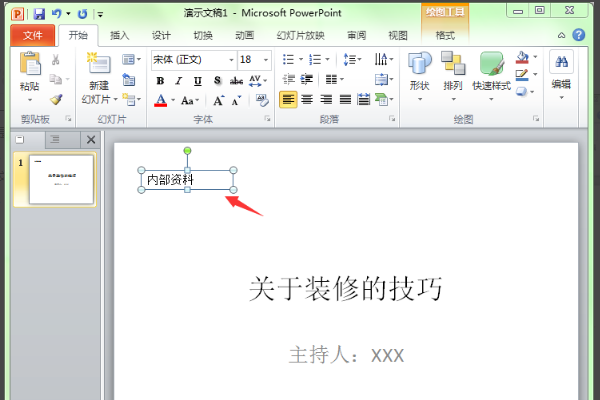600x400 pixels.
Task: Open the Arrange menu
Action: point(453,77)
